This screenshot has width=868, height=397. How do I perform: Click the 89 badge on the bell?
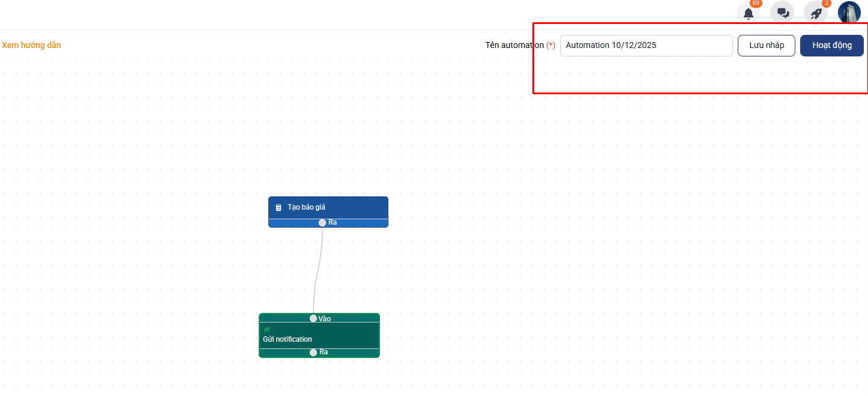[756, 3]
